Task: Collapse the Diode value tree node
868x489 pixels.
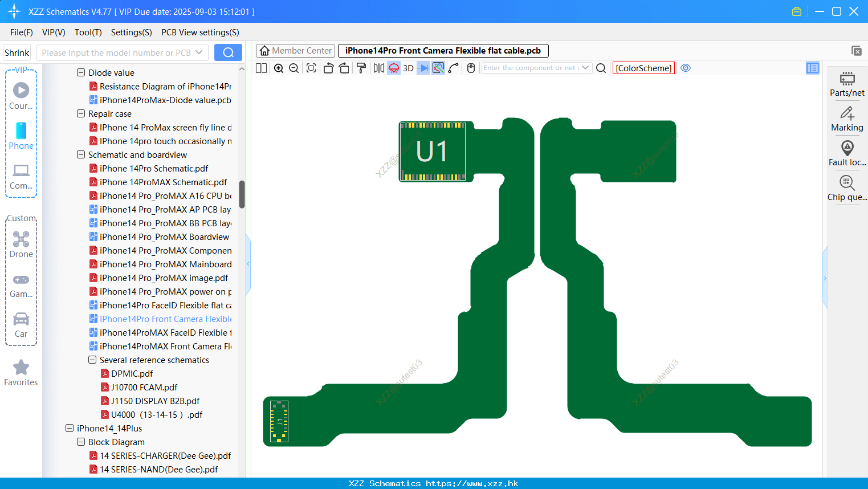Action: 81,72
